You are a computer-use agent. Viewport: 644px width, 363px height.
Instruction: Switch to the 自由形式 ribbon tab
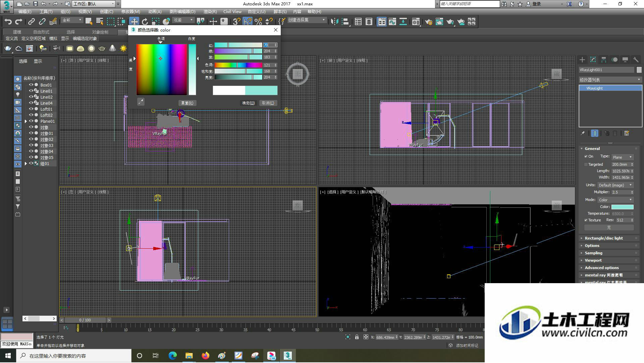pos(41,32)
